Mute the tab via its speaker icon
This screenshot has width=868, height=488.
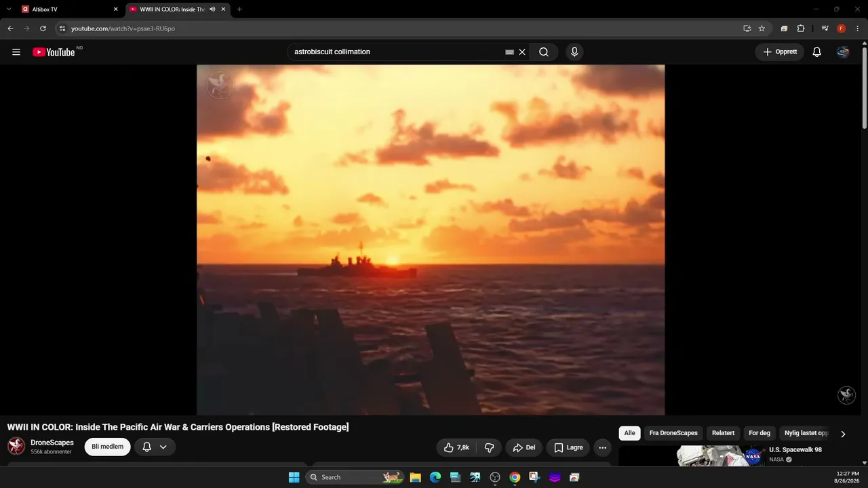coord(212,9)
